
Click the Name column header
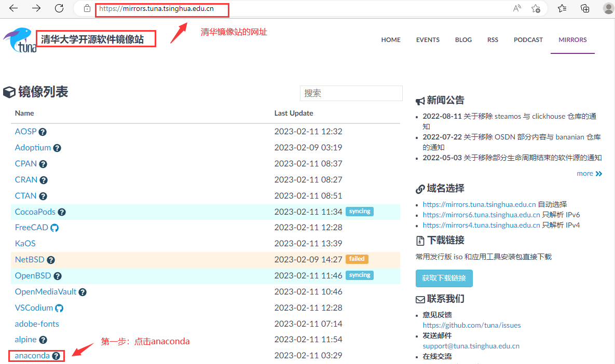click(x=24, y=113)
